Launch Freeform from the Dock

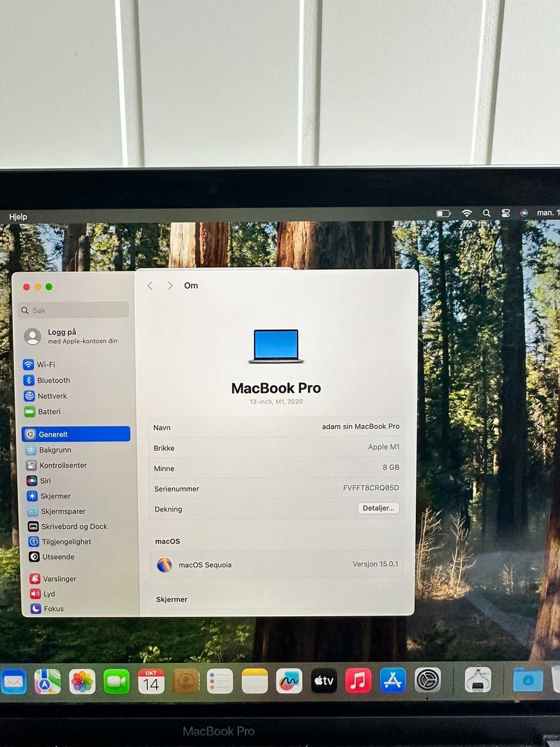pos(289,681)
